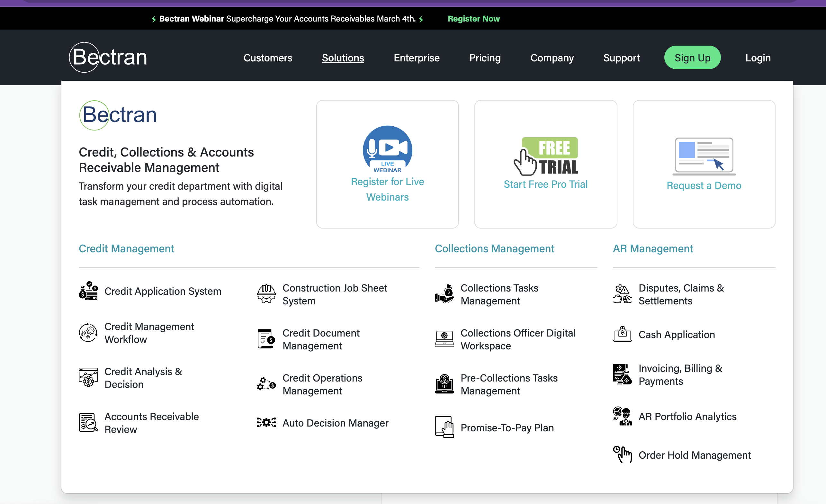Click Register Now in the webinar banner
The image size is (826, 504).
[x=473, y=19]
